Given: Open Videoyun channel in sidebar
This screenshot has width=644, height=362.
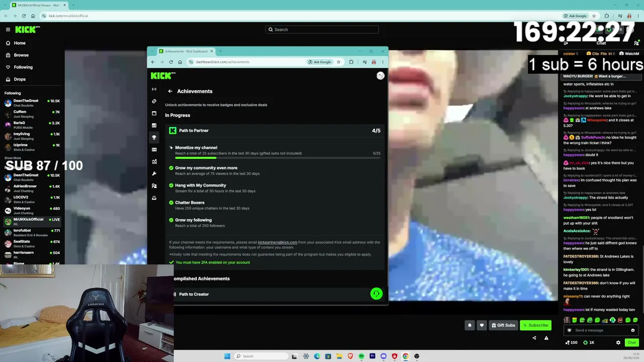Looking at the screenshot, I should pyautogui.click(x=32, y=211).
